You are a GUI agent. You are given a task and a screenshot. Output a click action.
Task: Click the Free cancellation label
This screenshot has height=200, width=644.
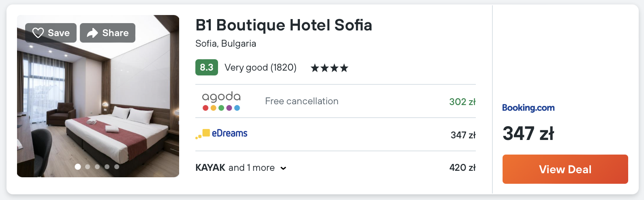tap(302, 101)
